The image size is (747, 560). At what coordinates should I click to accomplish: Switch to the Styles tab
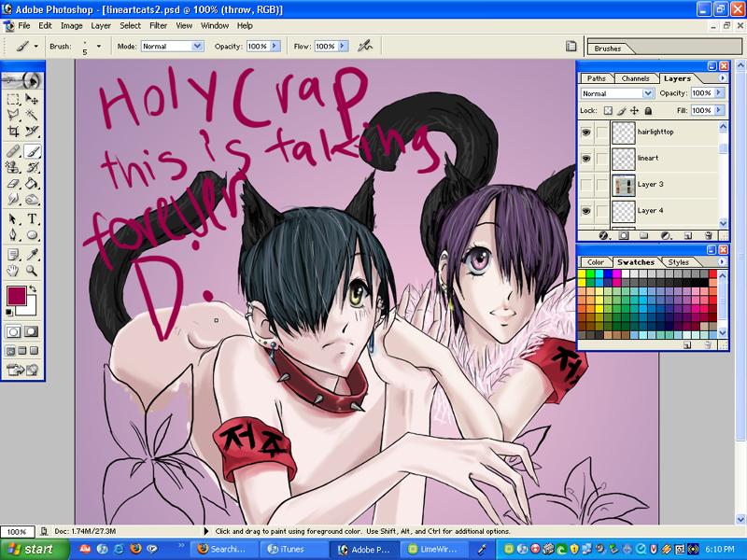pyautogui.click(x=678, y=262)
